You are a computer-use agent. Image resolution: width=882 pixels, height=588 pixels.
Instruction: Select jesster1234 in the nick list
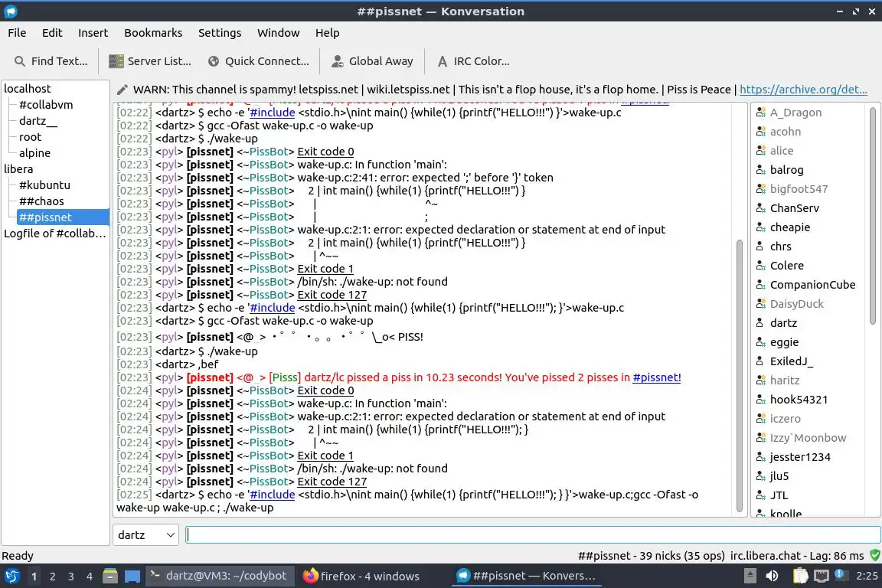pos(800,457)
